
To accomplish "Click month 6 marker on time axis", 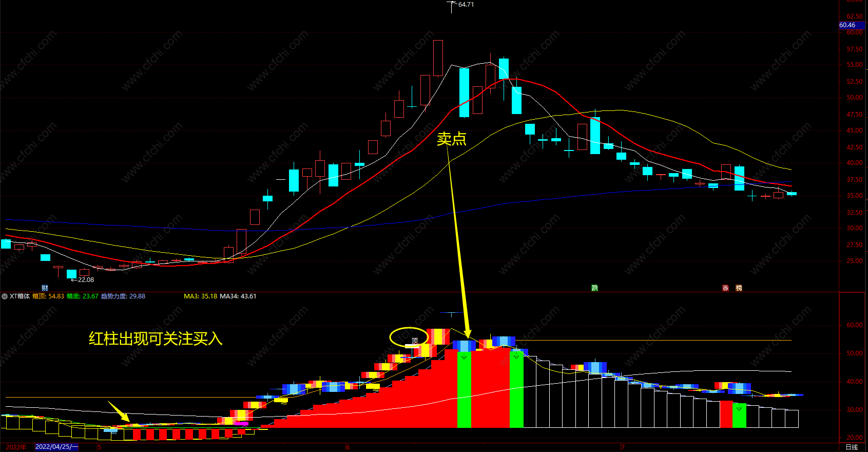I will [x=348, y=447].
